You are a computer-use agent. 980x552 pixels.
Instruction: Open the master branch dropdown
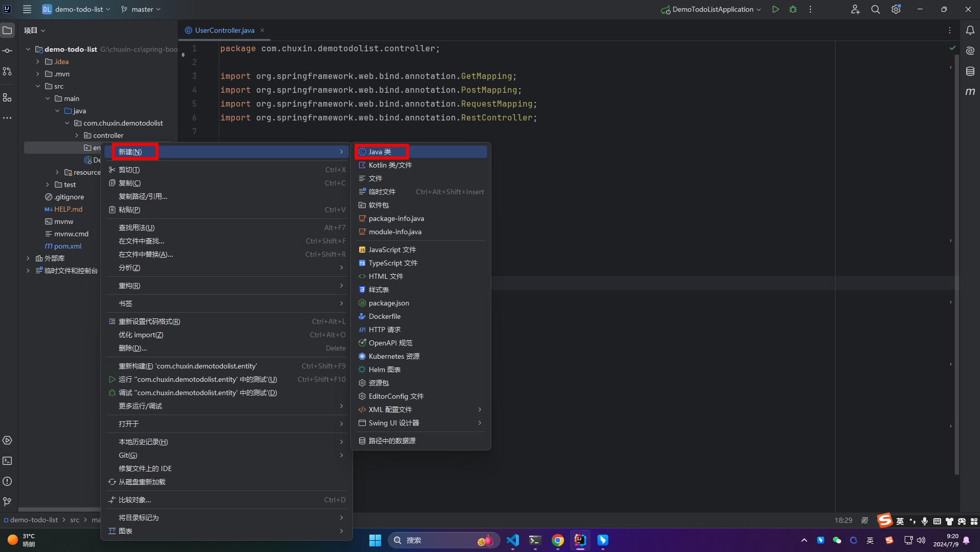(141, 9)
